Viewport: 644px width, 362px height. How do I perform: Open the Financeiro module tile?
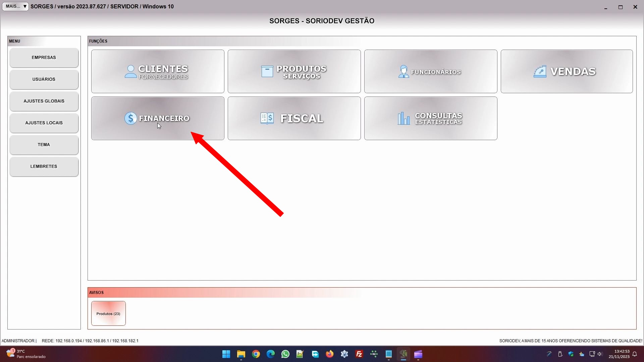[158, 118]
